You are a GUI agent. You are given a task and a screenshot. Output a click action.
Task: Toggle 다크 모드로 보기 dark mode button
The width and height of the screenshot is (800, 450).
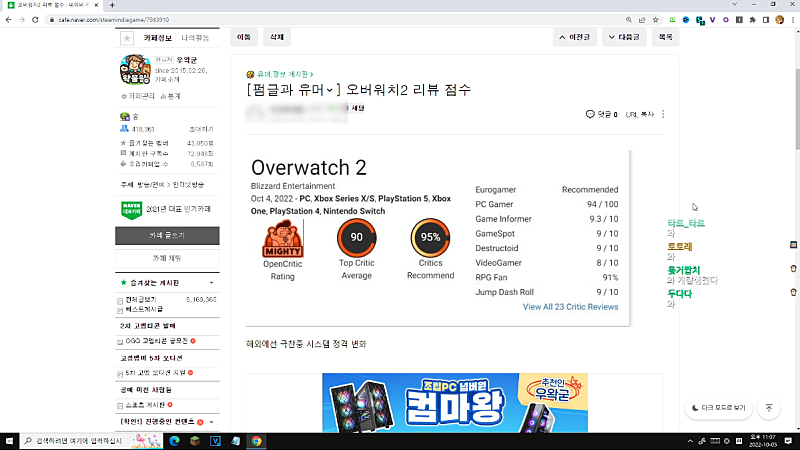point(718,408)
